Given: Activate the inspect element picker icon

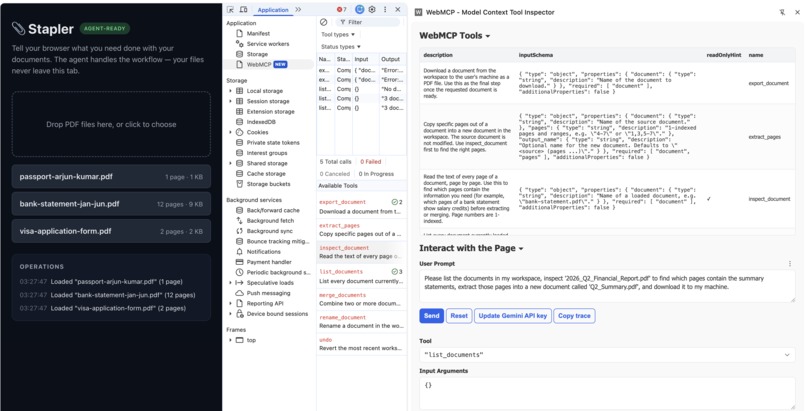Looking at the screenshot, I should coord(230,10).
